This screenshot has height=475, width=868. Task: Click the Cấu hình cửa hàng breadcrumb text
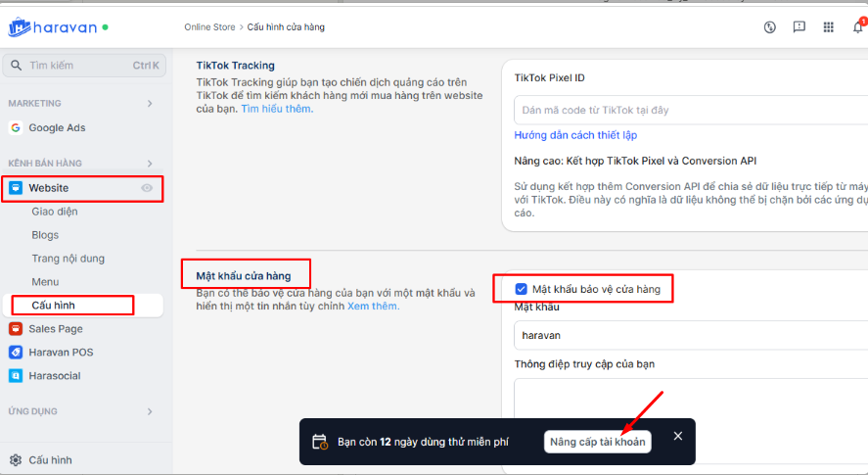(286, 27)
